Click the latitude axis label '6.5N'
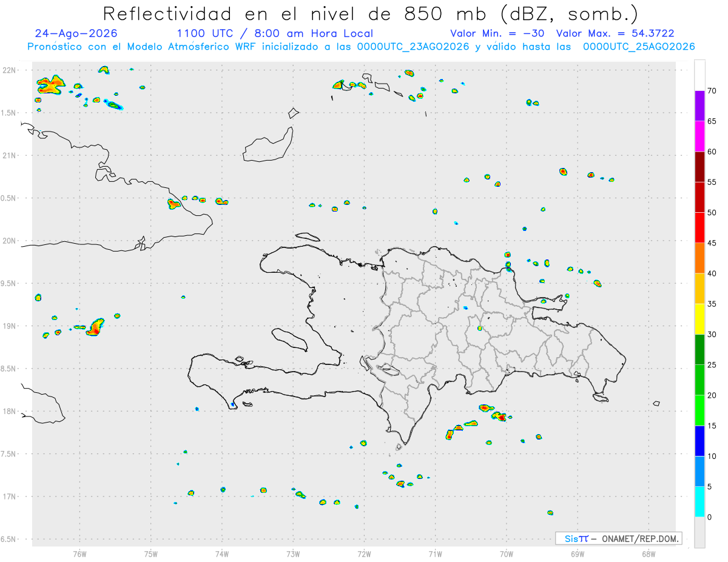Screen dimensions: 728x562 point(9,539)
